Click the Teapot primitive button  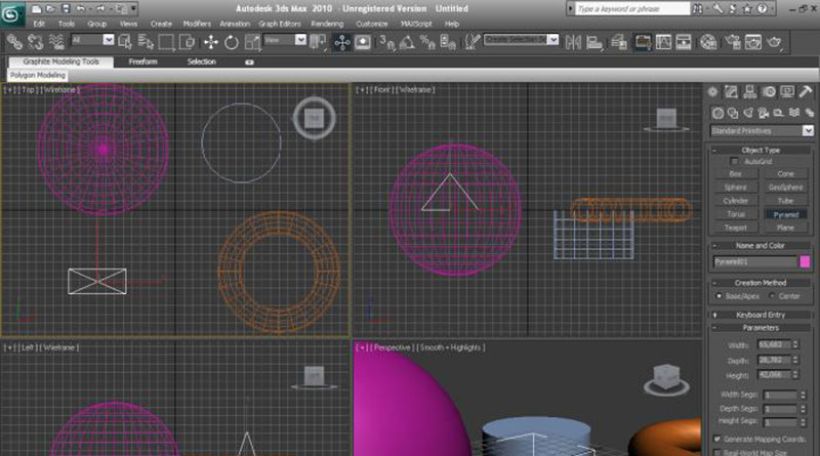coord(735,228)
